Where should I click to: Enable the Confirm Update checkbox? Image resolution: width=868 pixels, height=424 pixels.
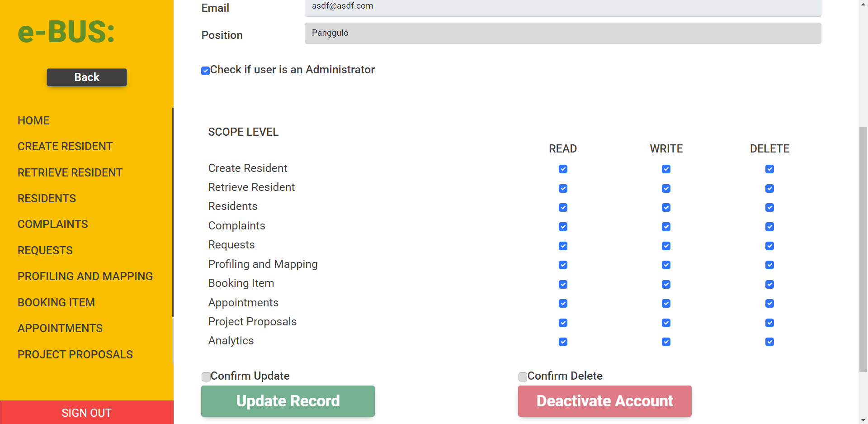[206, 377]
